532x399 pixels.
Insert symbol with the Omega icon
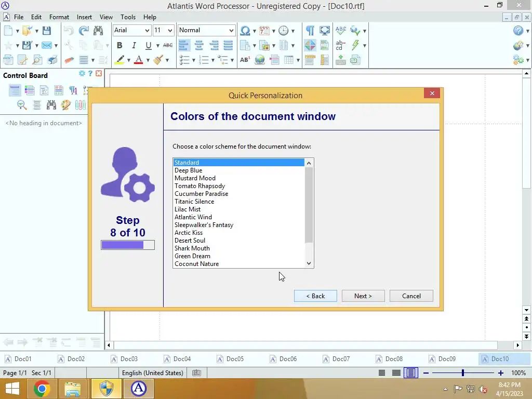245,31
